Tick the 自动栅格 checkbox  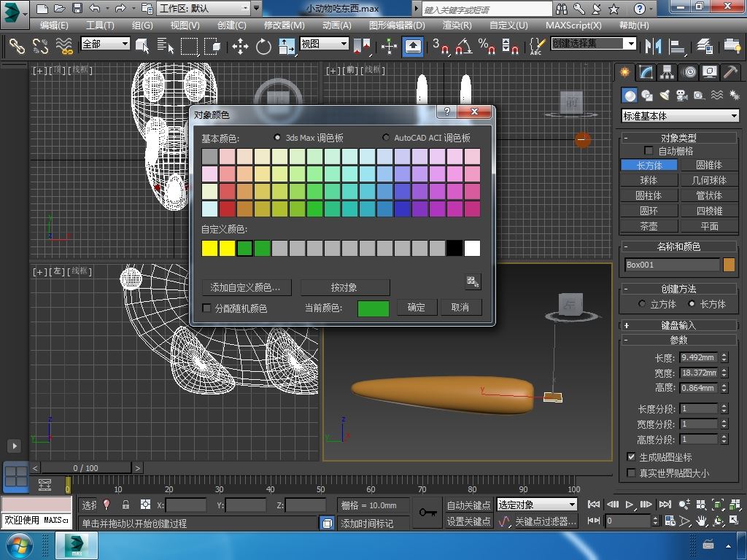click(649, 150)
